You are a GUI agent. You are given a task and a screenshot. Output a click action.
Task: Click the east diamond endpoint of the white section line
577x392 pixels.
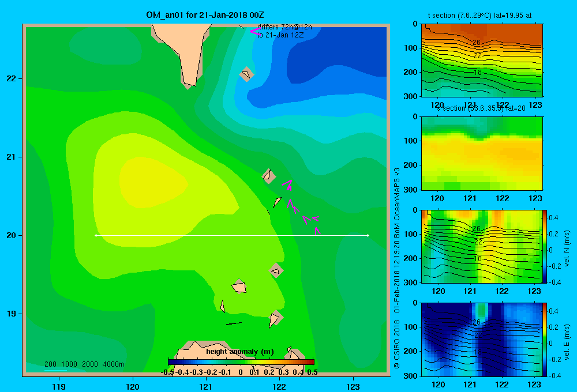click(x=368, y=235)
